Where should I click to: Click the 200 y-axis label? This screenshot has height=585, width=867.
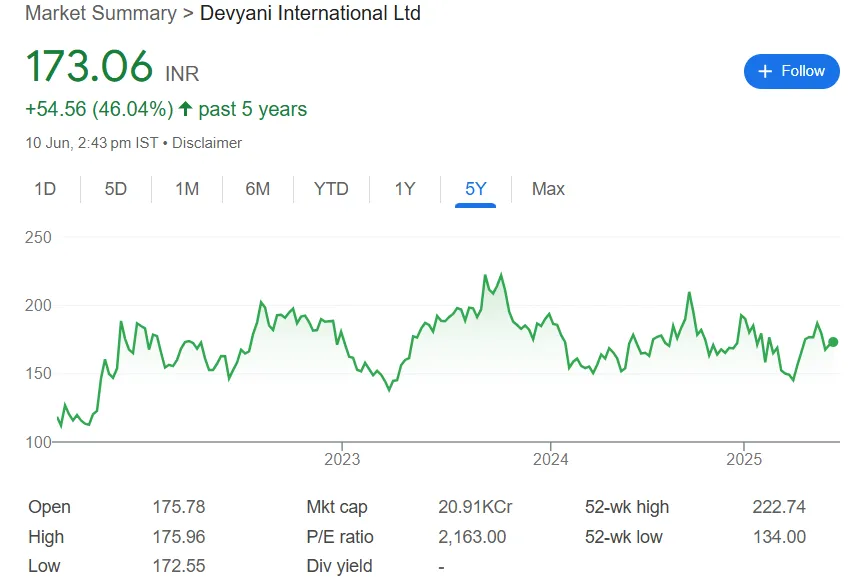(38, 306)
